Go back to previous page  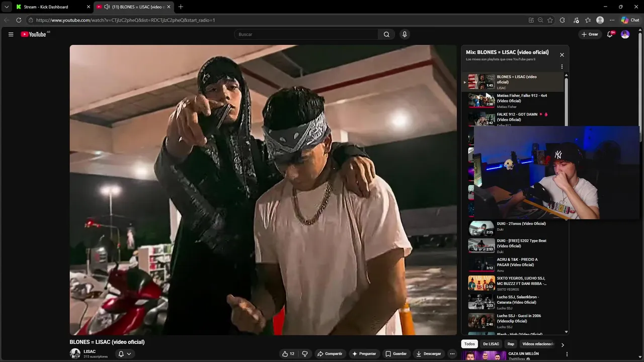[x=7, y=20]
